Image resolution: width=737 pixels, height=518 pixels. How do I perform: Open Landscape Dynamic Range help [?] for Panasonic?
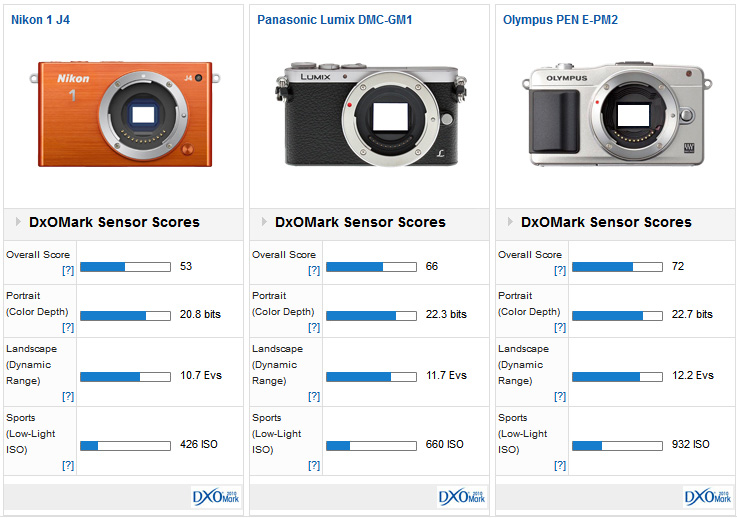click(x=314, y=396)
